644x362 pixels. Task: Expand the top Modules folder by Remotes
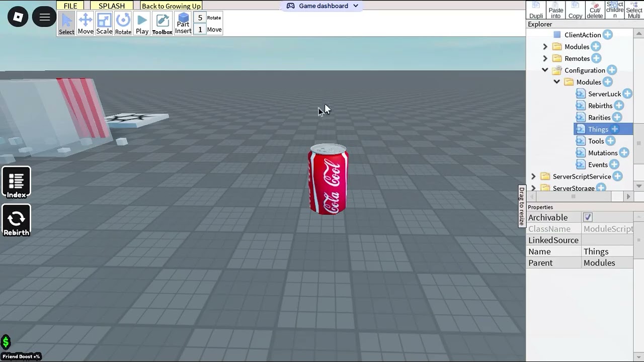pyautogui.click(x=545, y=47)
